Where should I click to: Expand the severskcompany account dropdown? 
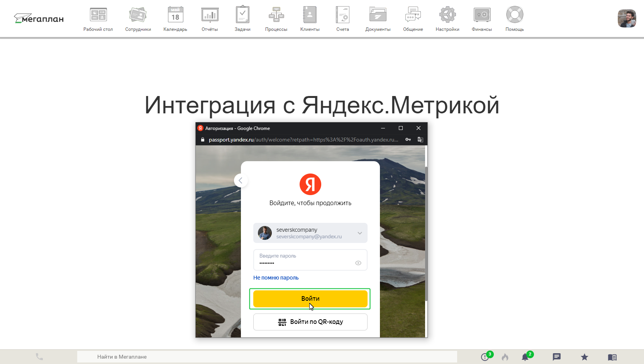(x=359, y=233)
